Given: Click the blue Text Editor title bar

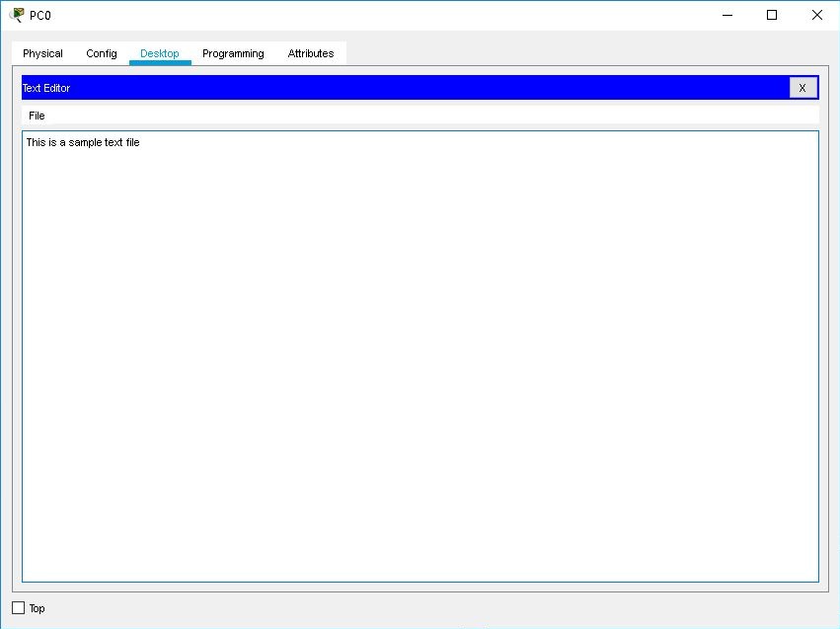Looking at the screenshot, I should click(395, 88).
